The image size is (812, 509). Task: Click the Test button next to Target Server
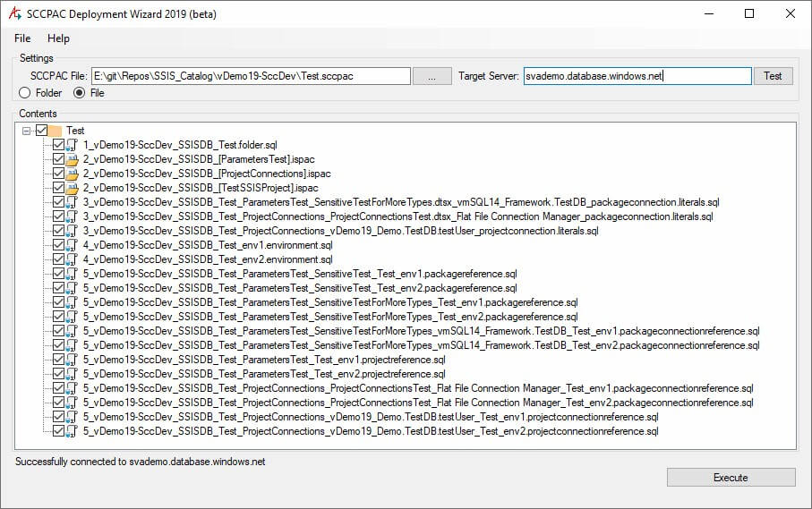[x=773, y=76]
